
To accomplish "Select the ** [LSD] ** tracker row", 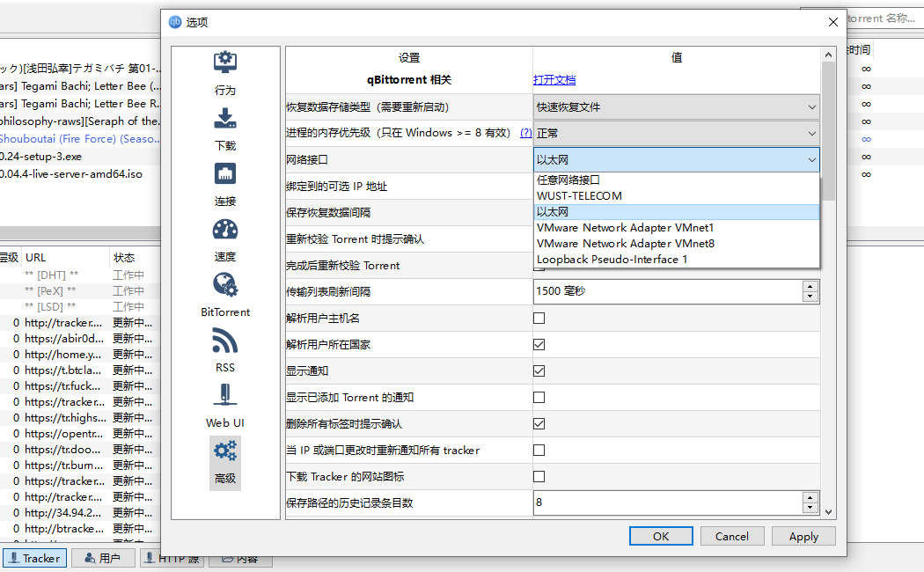I will 80,307.
